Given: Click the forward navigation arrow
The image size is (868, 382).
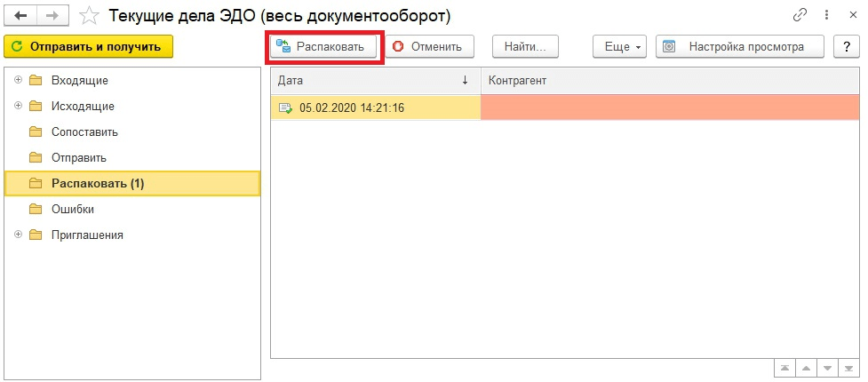Looking at the screenshot, I should [x=52, y=15].
